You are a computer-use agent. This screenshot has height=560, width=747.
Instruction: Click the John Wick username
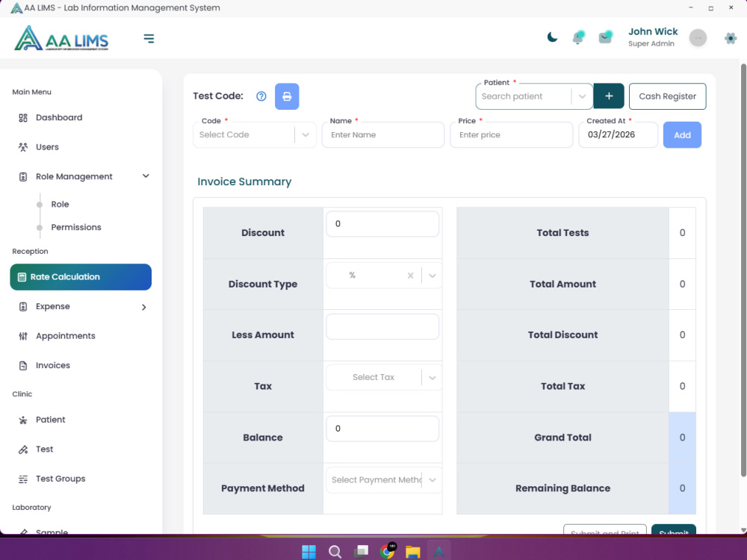(x=653, y=31)
